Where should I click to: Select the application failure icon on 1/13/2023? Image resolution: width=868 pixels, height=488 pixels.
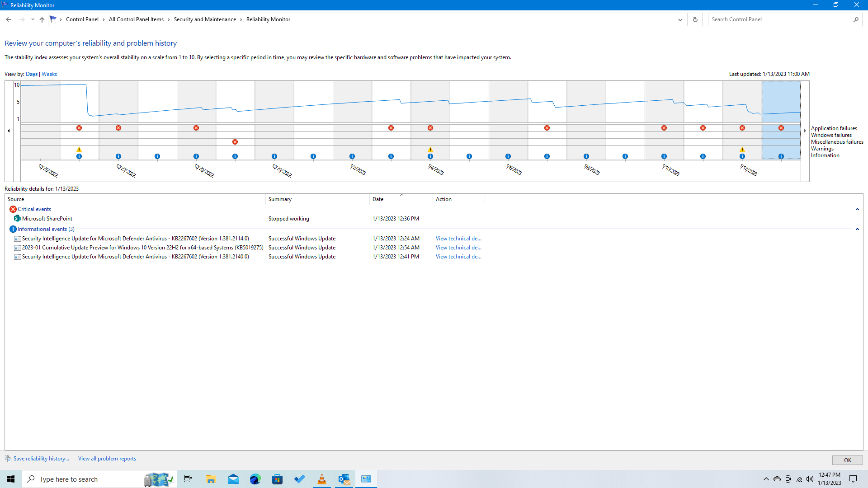point(781,128)
